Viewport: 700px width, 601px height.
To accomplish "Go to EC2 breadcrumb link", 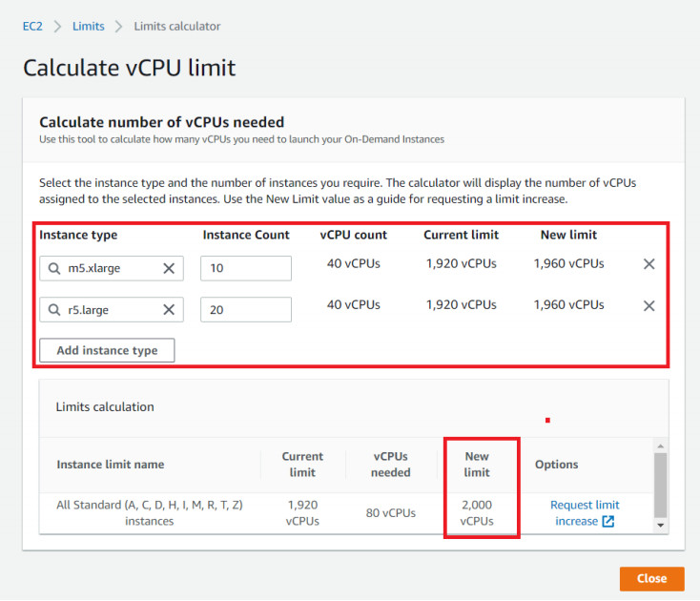I will 32,27.
